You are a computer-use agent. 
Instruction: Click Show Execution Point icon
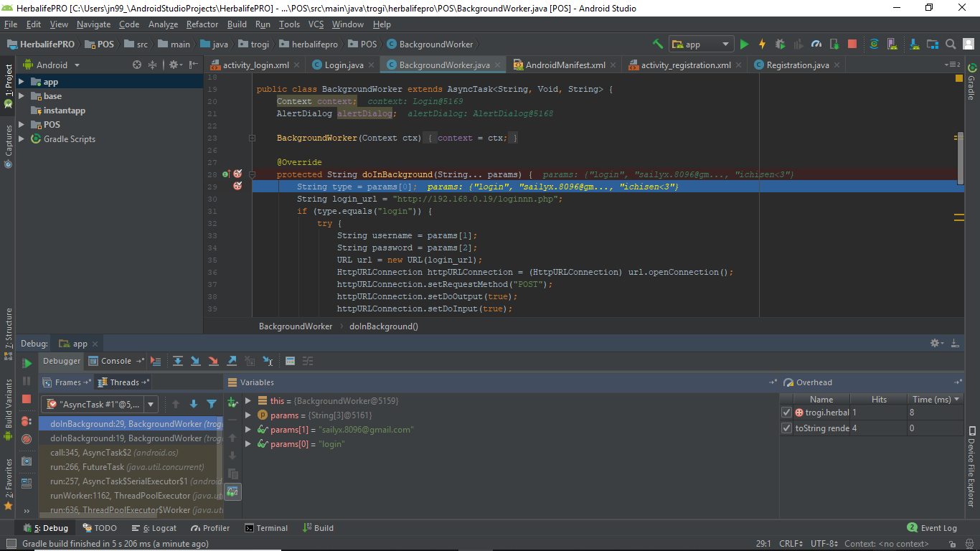[x=156, y=361]
